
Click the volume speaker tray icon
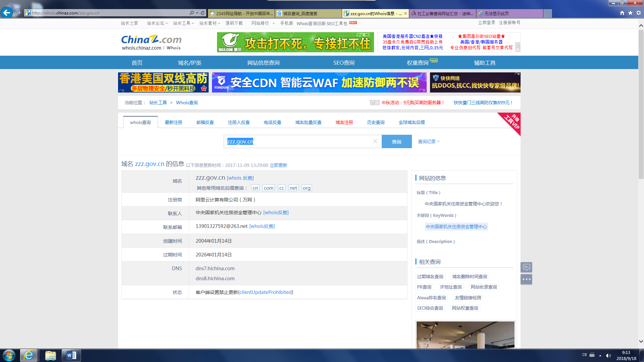[608, 355]
